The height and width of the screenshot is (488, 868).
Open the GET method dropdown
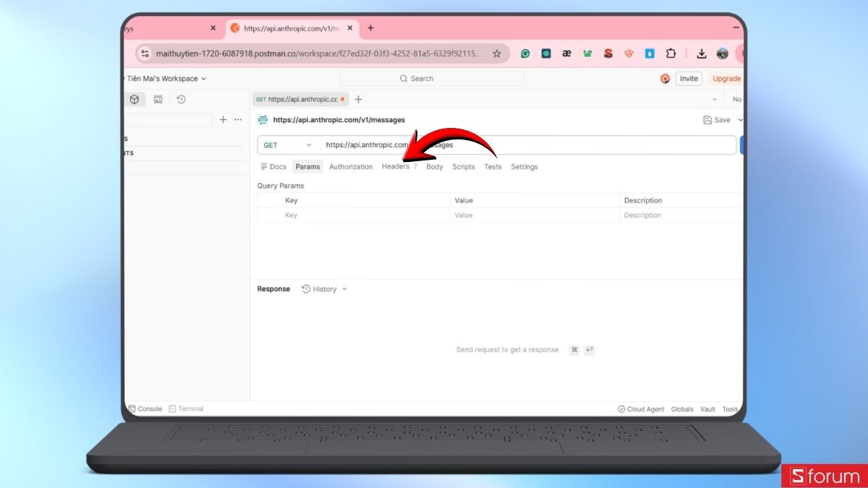289,145
